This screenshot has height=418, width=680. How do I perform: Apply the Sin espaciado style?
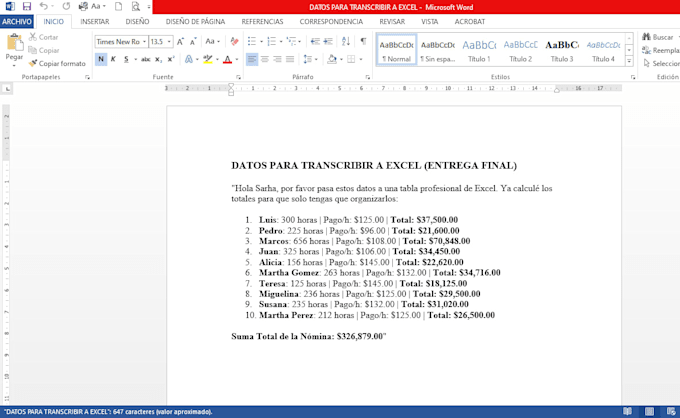pyautogui.click(x=438, y=50)
